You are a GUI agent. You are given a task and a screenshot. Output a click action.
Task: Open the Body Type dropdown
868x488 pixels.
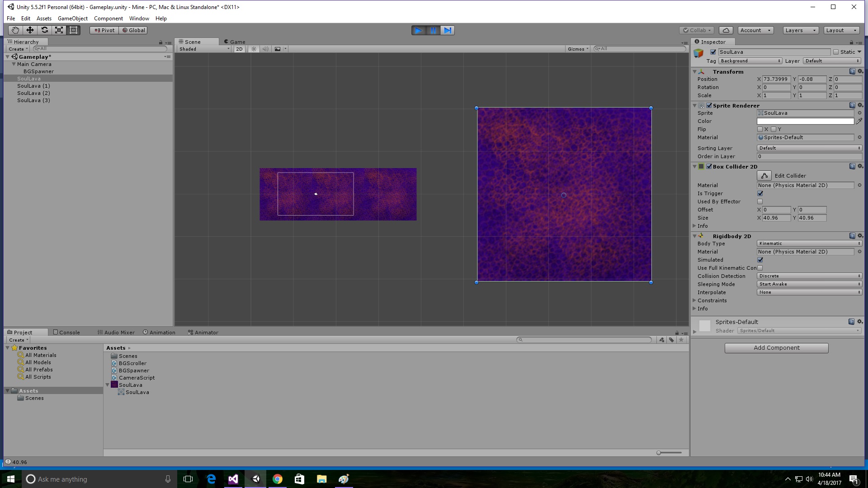(x=809, y=243)
